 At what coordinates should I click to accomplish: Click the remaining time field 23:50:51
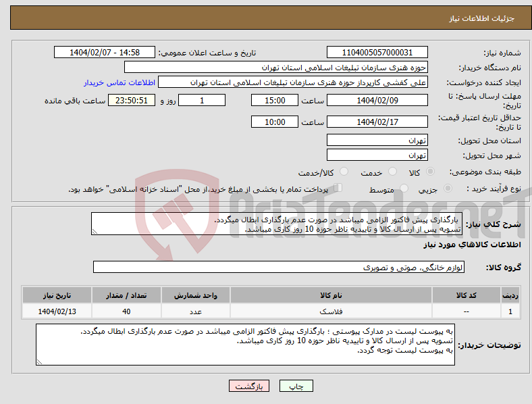click(x=132, y=101)
